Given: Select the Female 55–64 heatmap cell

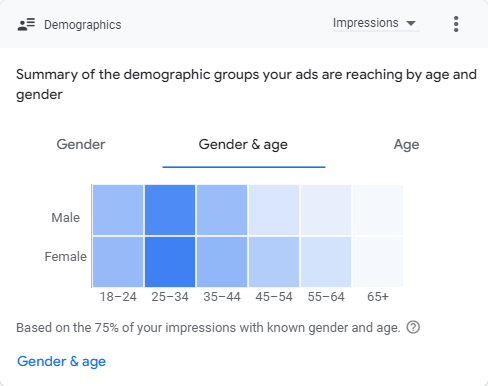Looking at the screenshot, I should click(x=326, y=262).
